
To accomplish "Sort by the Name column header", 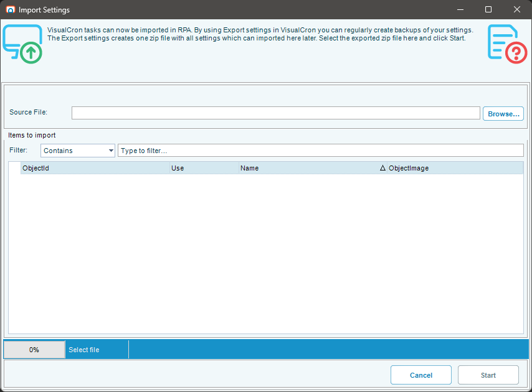I will click(x=313, y=168).
